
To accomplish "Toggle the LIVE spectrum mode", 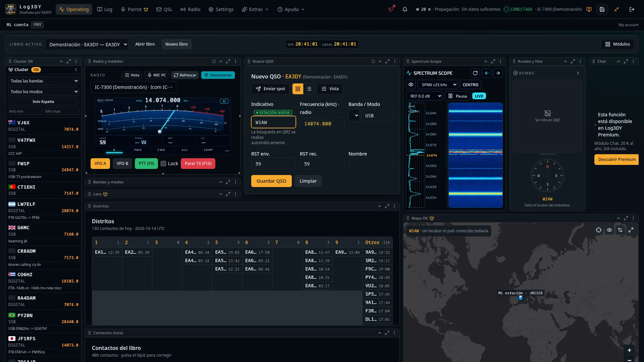I will pos(479,96).
